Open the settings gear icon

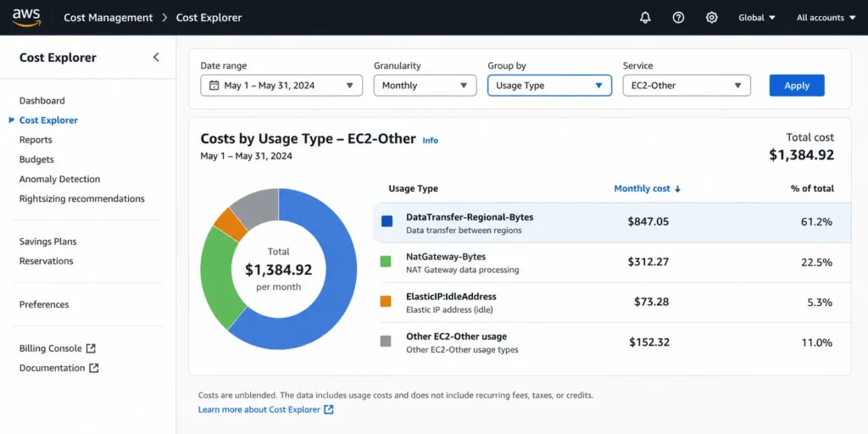(712, 18)
